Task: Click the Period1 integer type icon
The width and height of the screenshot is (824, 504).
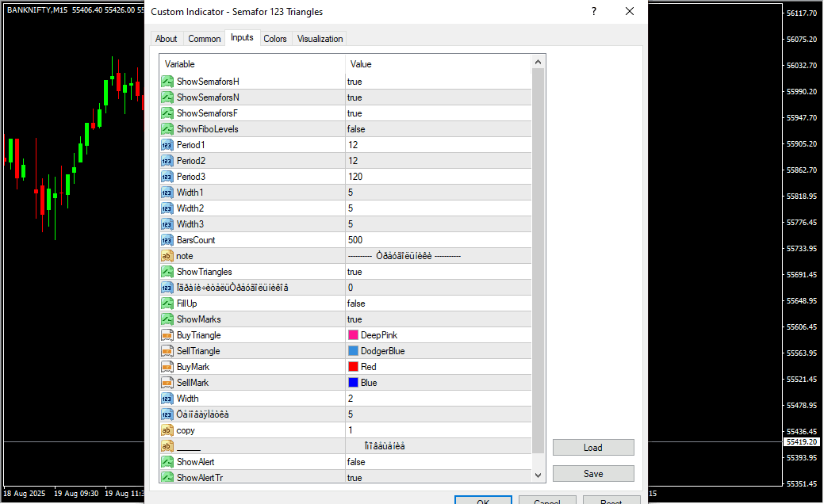Action: (167, 145)
